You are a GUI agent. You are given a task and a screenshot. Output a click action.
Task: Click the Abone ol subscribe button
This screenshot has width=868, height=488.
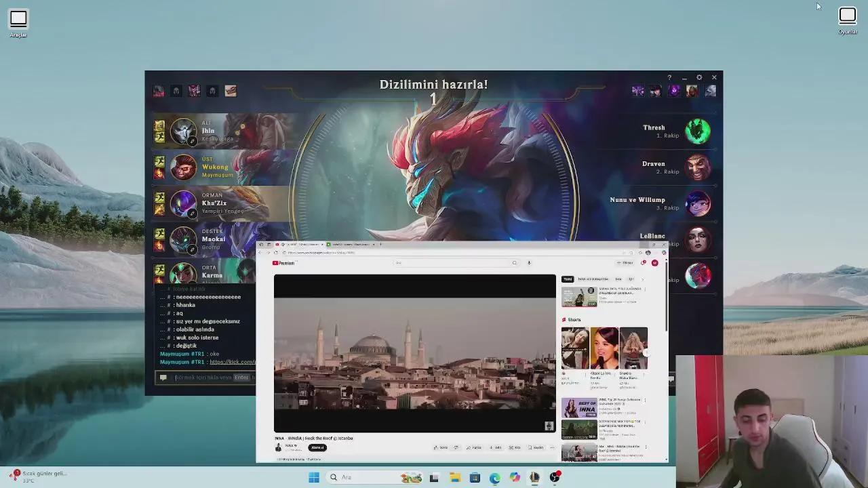tap(317, 447)
